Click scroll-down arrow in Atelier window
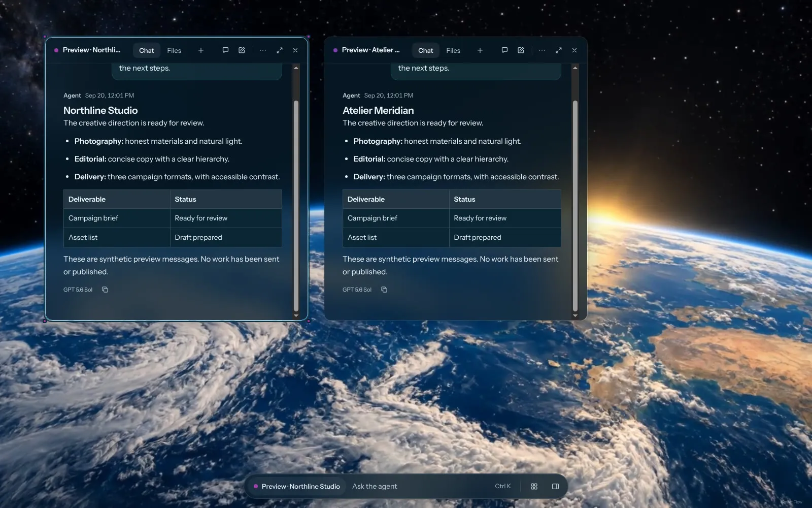This screenshot has height=508, width=812. point(575,315)
